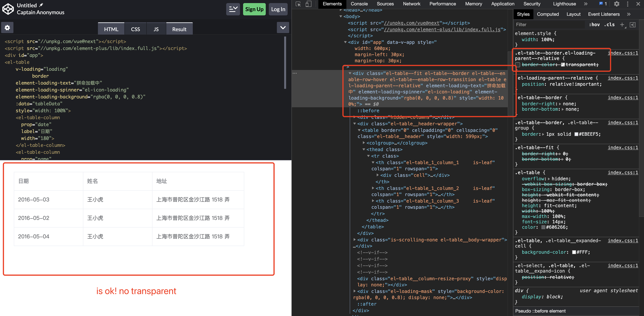The width and height of the screenshot is (644, 316).
Task: Activate the inspect element picker tool
Action: pyautogui.click(x=298, y=4)
